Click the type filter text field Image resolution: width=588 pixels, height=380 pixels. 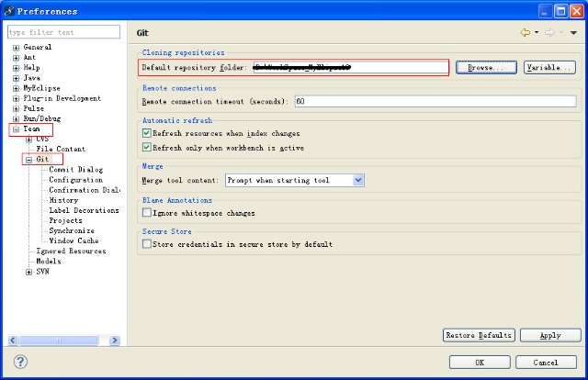[x=63, y=32]
